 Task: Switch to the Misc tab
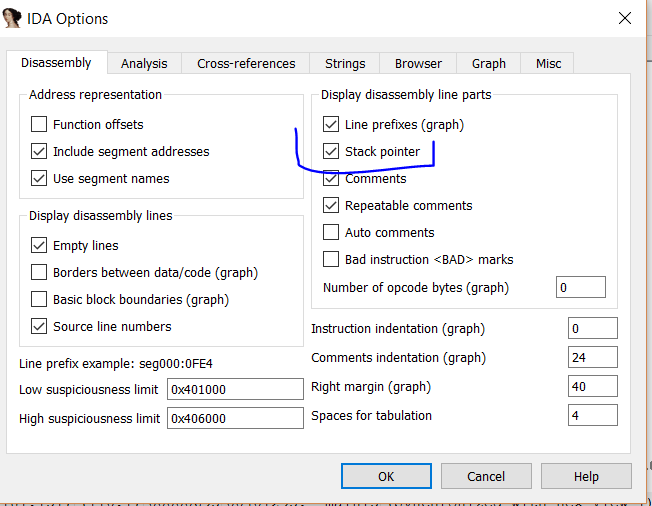tap(548, 63)
